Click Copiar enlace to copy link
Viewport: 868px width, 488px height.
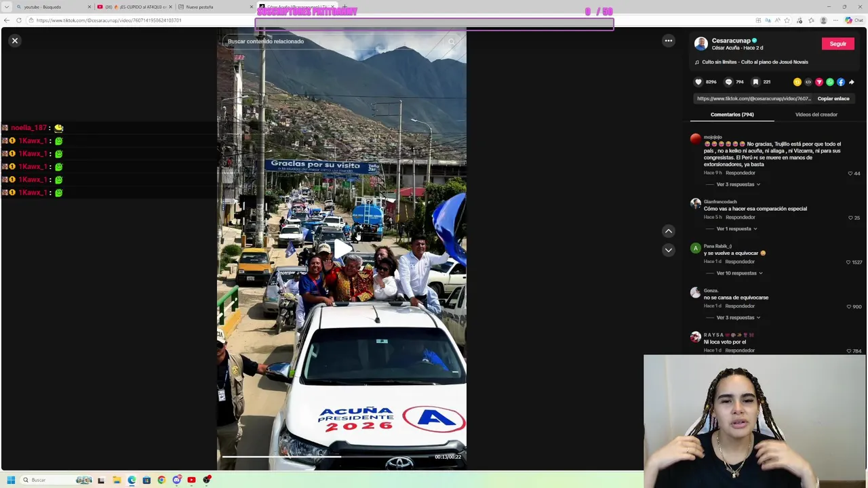(x=833, y=99)
